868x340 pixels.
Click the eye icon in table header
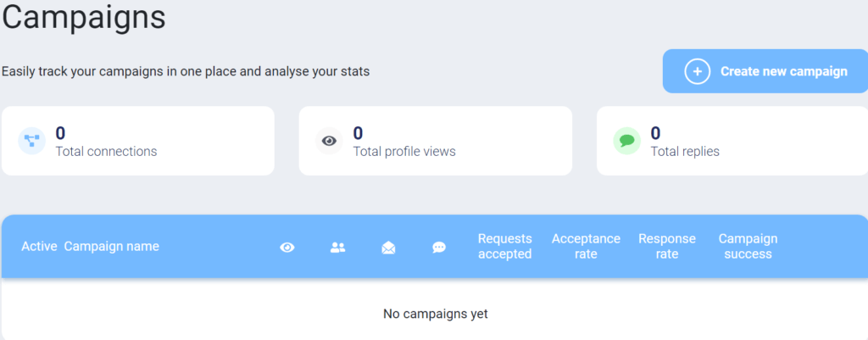coord(287,248)
